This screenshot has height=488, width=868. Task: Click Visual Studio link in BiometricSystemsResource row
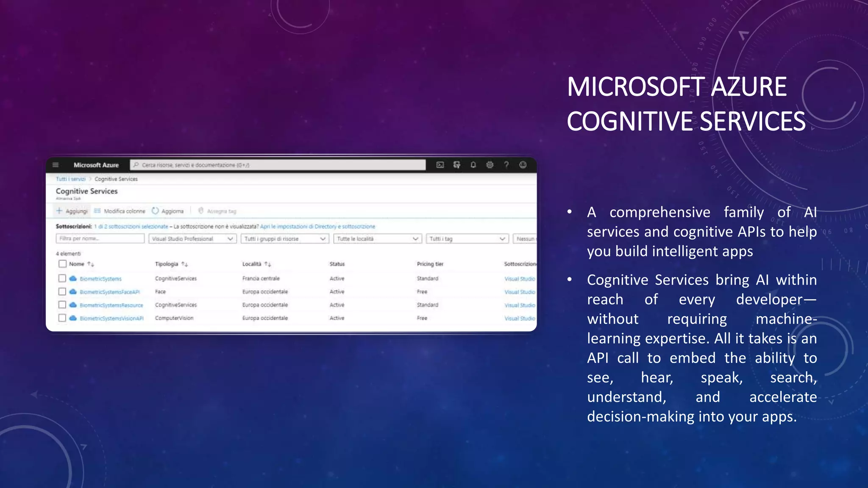[520, 305]
